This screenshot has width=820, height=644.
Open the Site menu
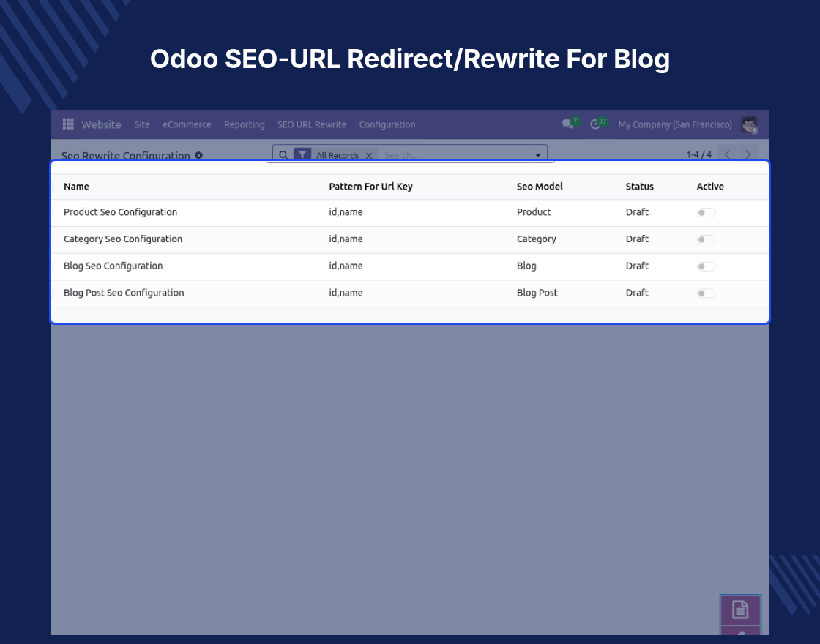pyautogui.click(x=142, y=124)
